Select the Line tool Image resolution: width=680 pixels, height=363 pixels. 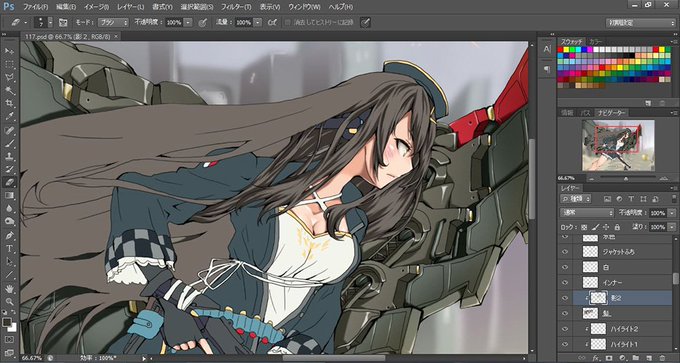(10, 275)
